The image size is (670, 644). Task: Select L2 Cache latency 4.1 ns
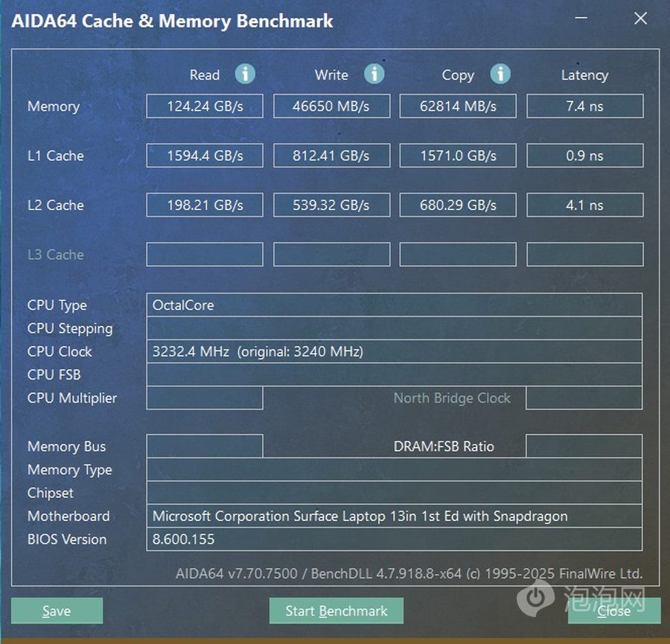585,205
